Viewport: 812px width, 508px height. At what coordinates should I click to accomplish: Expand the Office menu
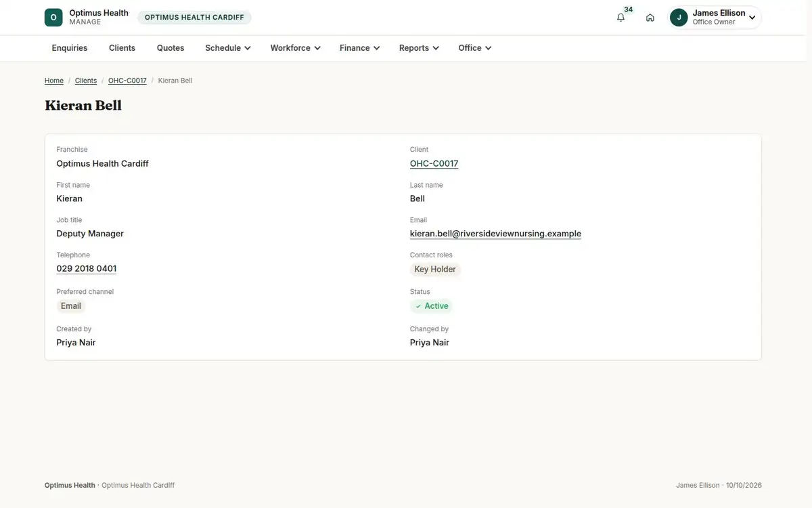pyautogui.click(x=474, y=48)
